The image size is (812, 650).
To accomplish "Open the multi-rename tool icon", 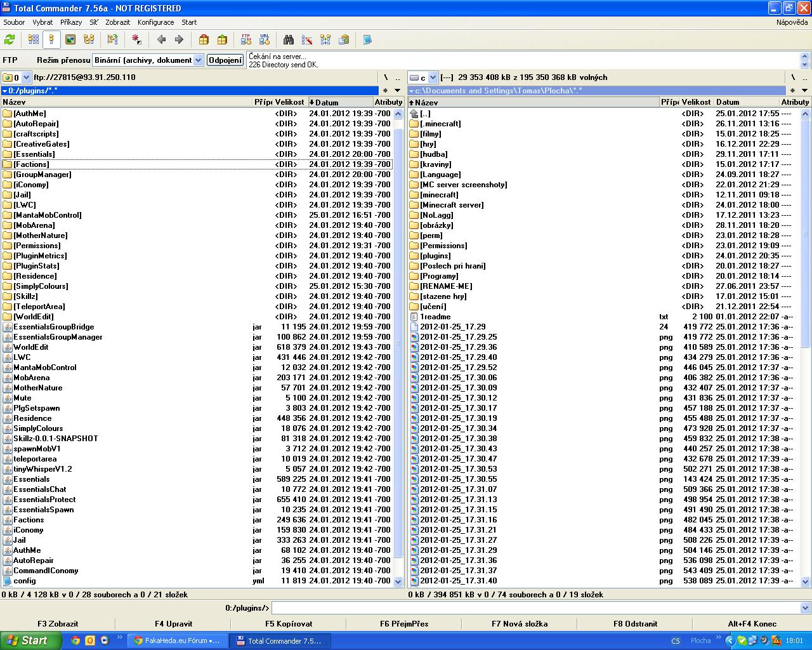I will pos(307,39).
